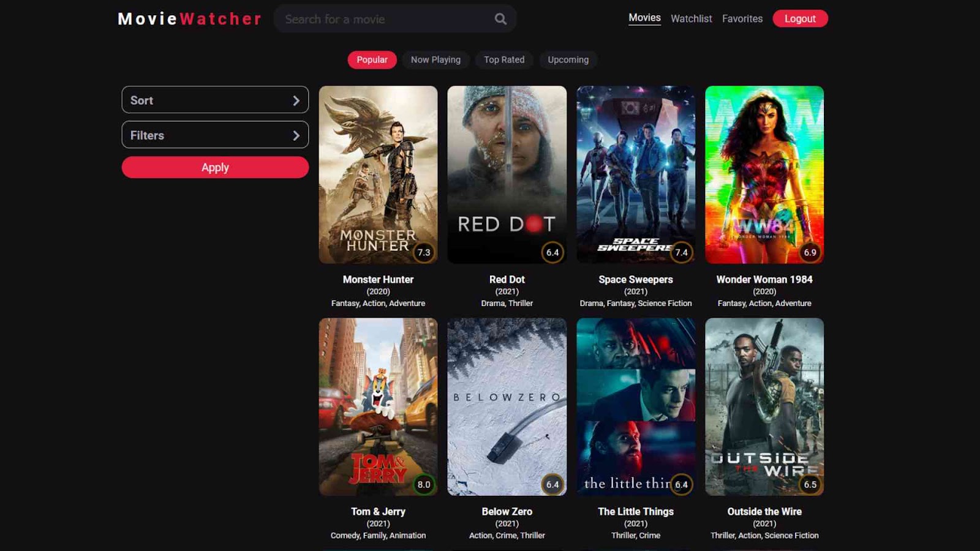Click the (2020) year under Wonder Woman 1984
The height and width of the screenshot is (551, 980).
764,291
